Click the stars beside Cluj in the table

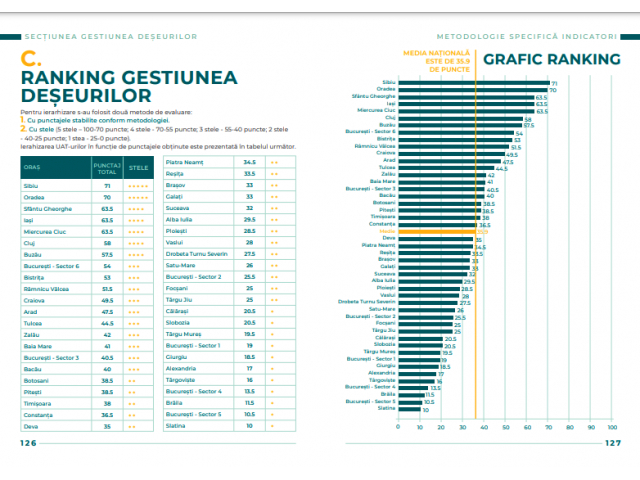[x=139, y=243]
